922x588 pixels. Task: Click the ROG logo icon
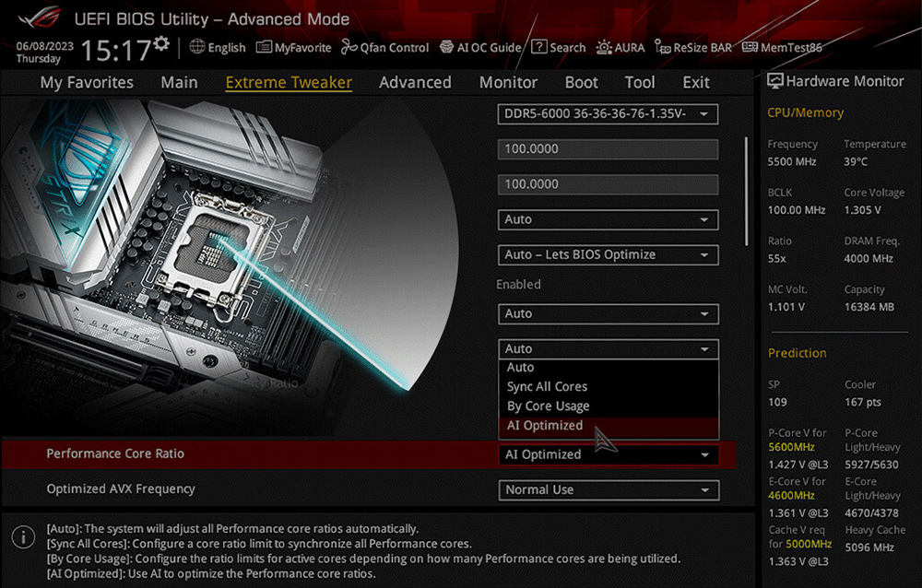click(40, 18)
